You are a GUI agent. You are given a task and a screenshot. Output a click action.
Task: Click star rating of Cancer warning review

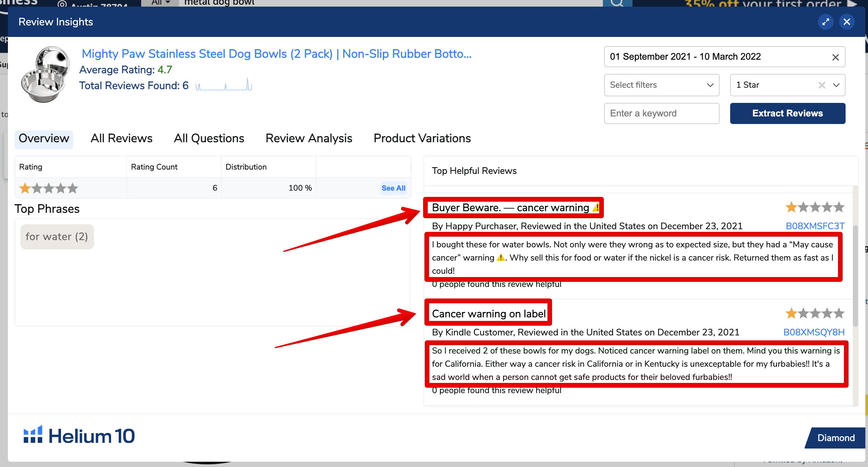[815, 313]
